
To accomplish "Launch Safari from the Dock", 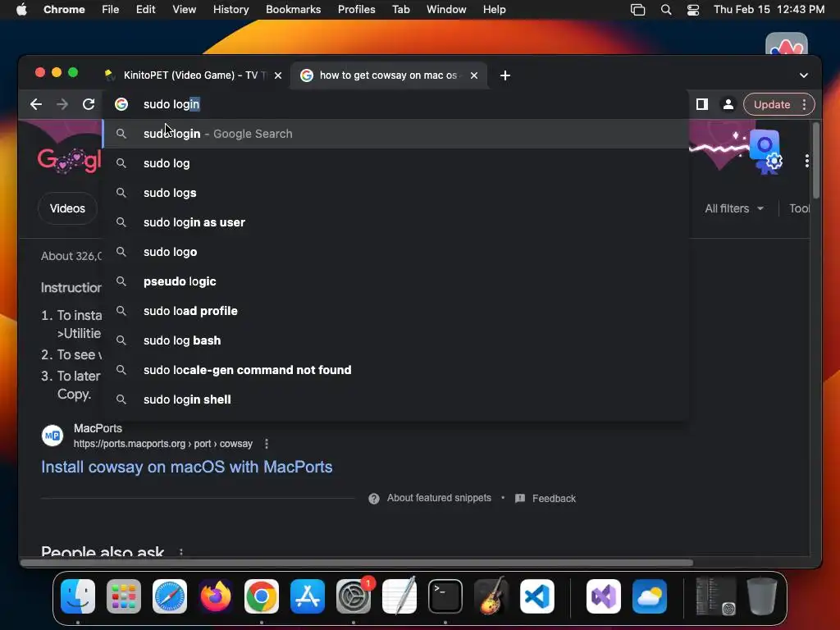I will click(x=170, y=596).
